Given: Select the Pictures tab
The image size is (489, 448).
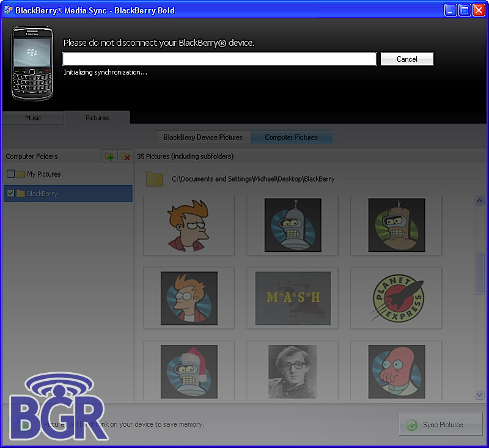Looking at the screenshot, I should pyautogui.click(x=97, y=118).
